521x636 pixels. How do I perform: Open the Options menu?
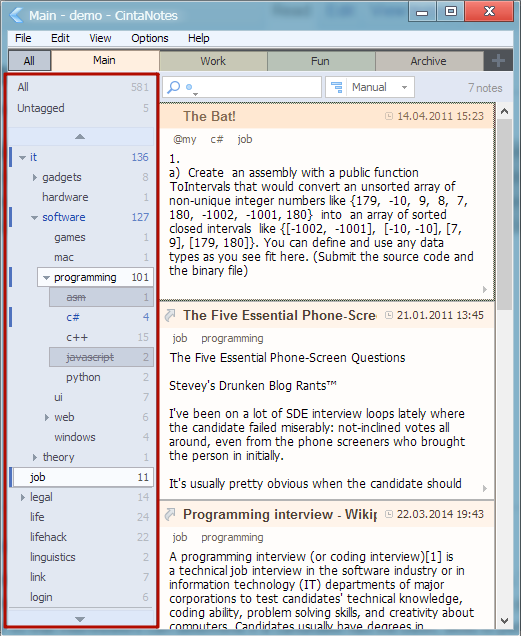point(150,38)
